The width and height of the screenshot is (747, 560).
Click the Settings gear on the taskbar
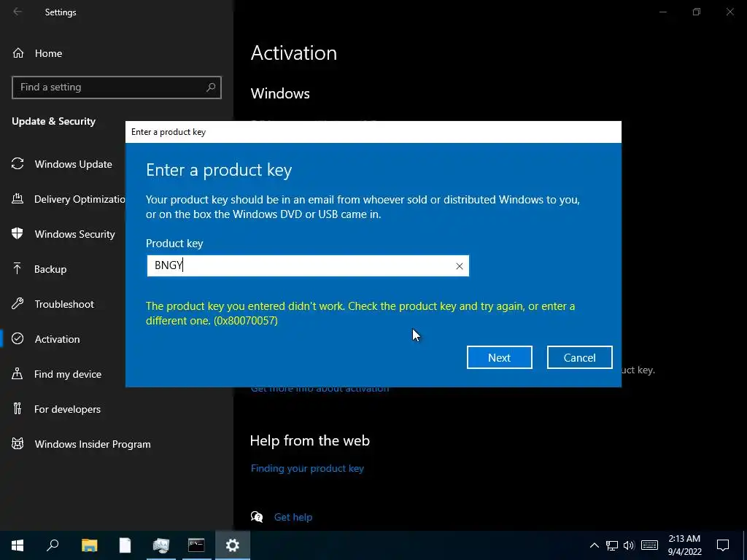[x=233, y=545]
